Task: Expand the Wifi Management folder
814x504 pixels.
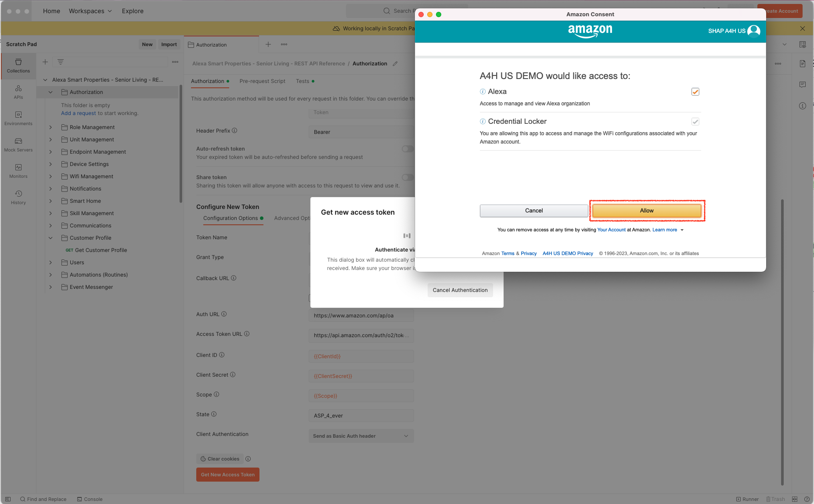Action: pos(50,176)
